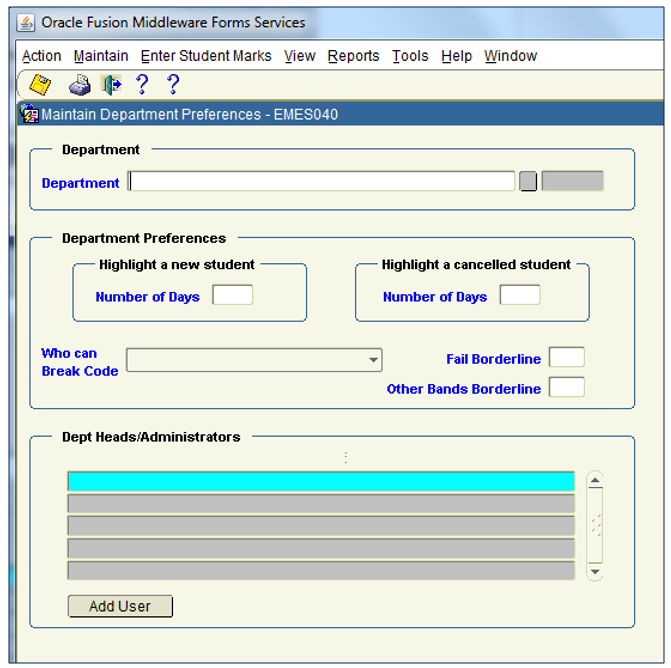Click Number of Days field for new student
This screenshot has height=668, width=671.
[233, 295]
